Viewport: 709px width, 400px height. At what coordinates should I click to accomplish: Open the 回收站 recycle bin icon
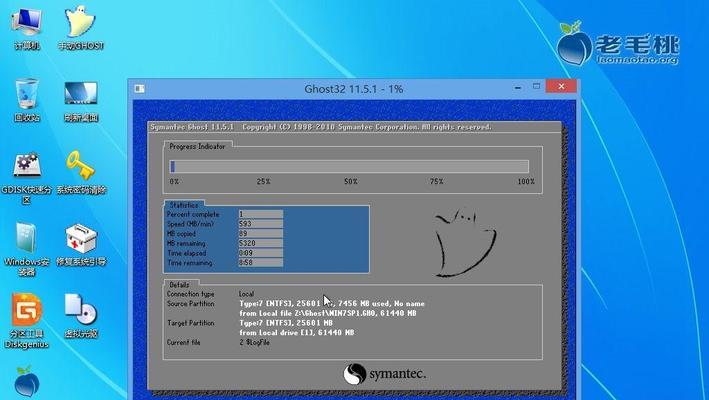point(27,99)
